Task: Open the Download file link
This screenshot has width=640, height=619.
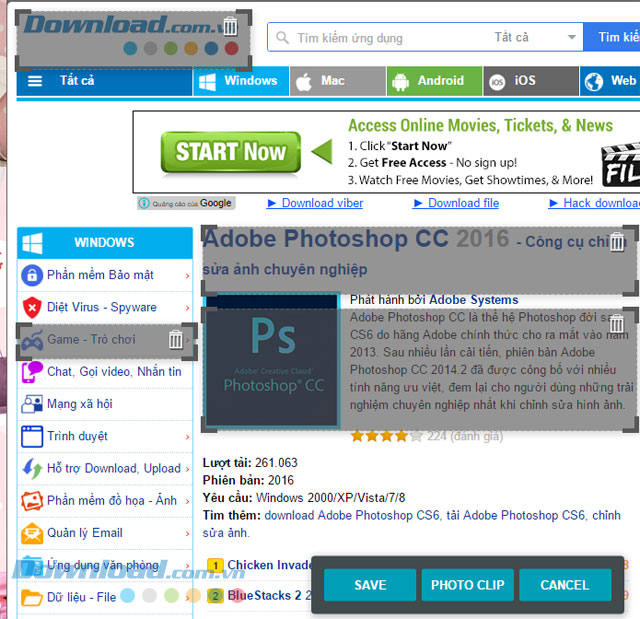Action: (456, 203)
